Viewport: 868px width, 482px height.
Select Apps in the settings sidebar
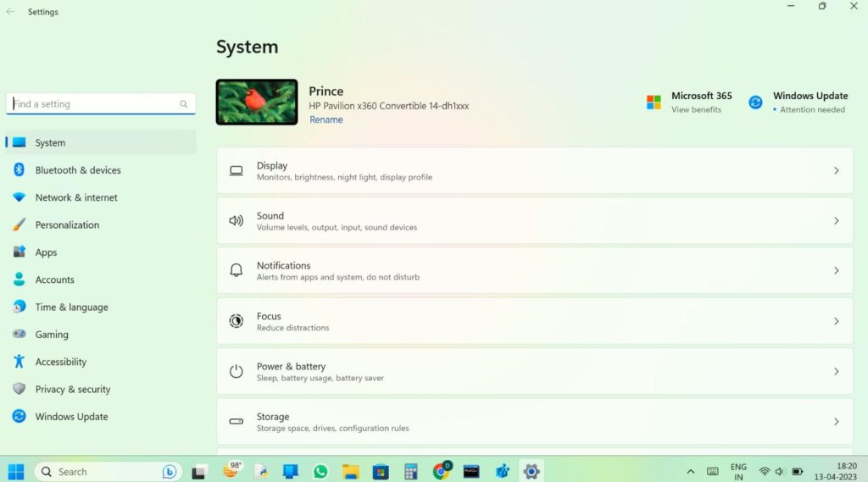46,252
